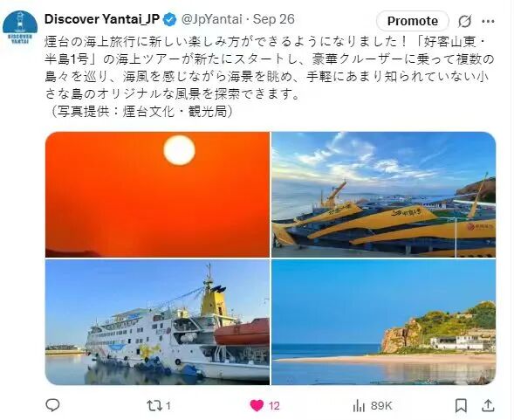Open the island beach photo
The width and height of the screenshot is (514, 420).
(383, 322)
